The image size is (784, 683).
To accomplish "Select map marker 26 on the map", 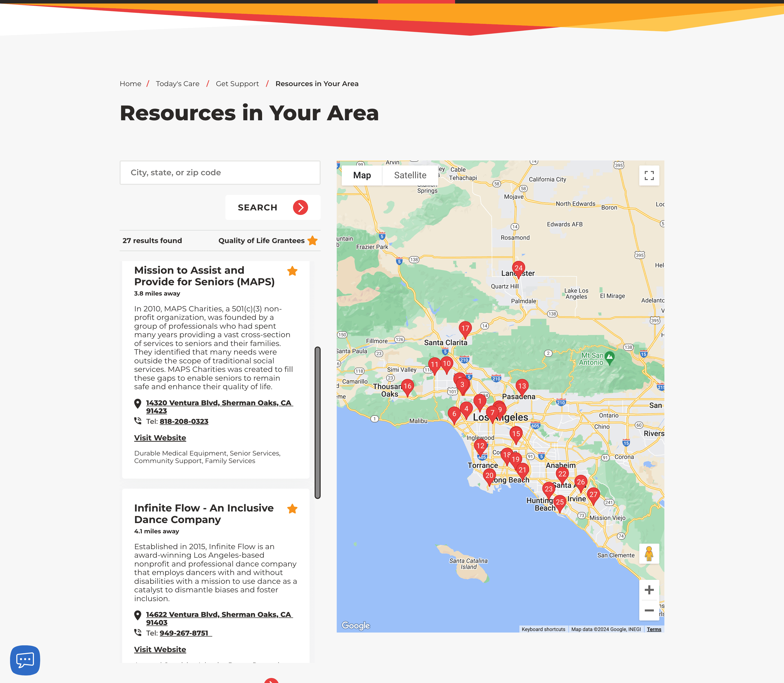I will [x=581, y=483].
